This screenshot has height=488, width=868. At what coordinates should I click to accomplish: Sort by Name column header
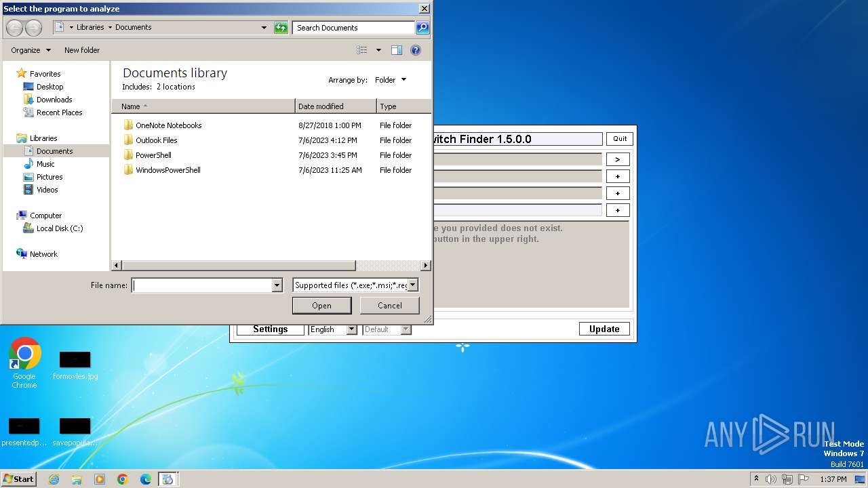click(x=204, y=106)
